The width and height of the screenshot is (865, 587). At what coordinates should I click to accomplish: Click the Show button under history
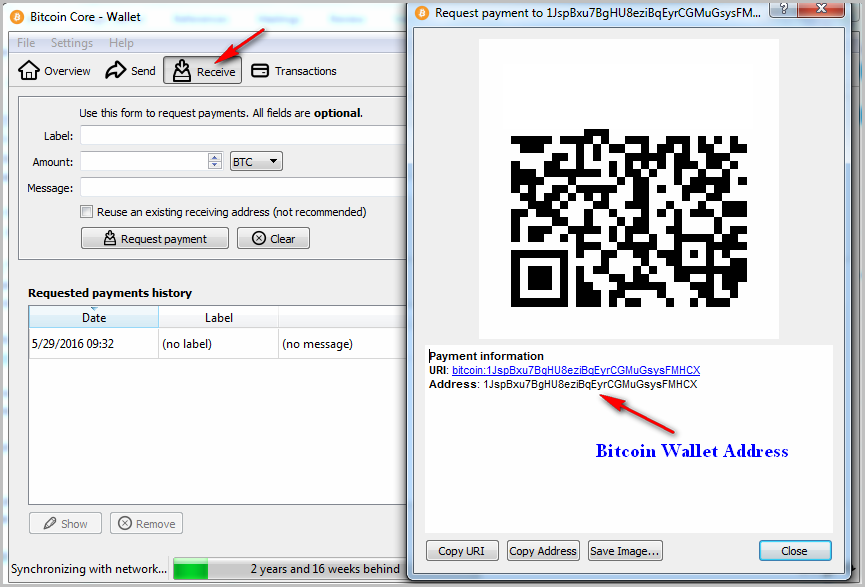click(x=66, y=523)
